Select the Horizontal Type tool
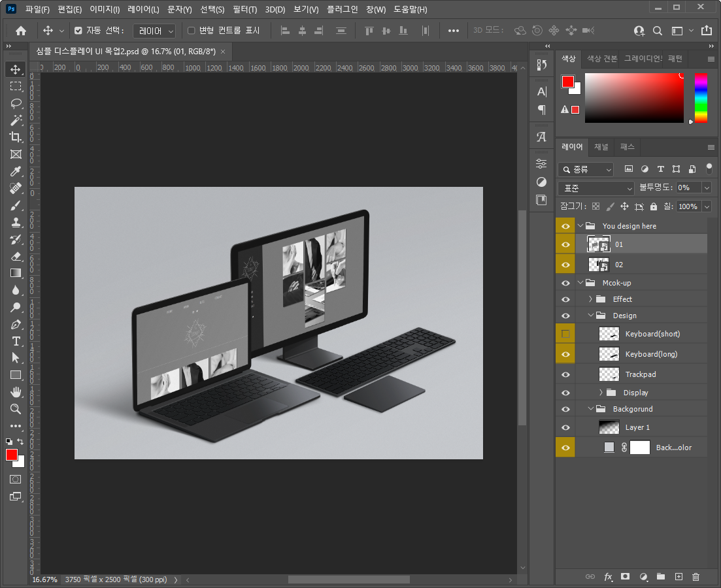The width and height of the screenshot is (721, 588). 16,341
